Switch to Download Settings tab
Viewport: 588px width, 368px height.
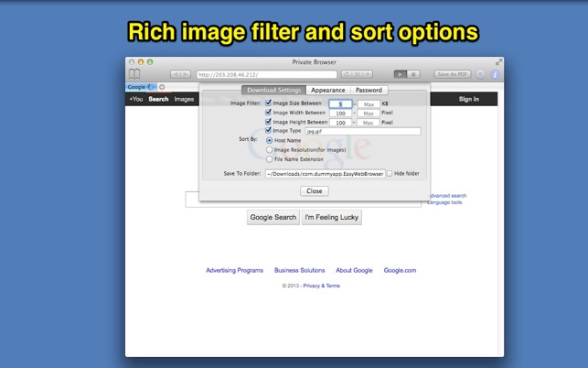click(273, 90)
